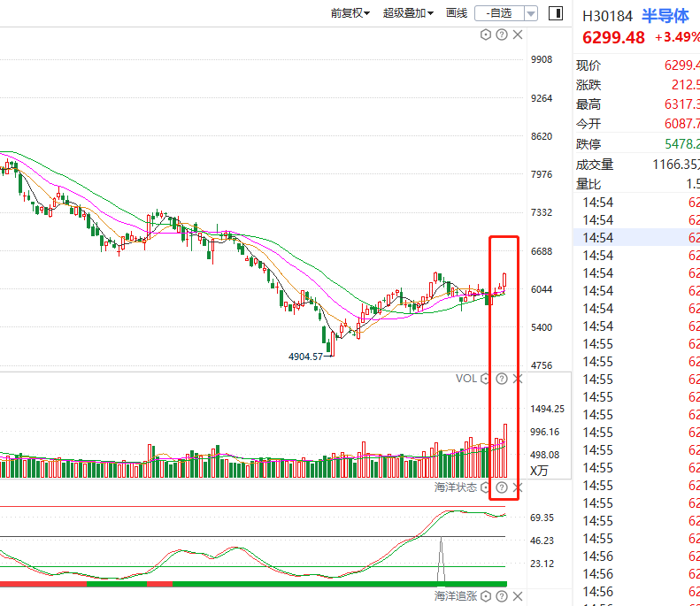Close the VOL indicator panel

(518, 379)
